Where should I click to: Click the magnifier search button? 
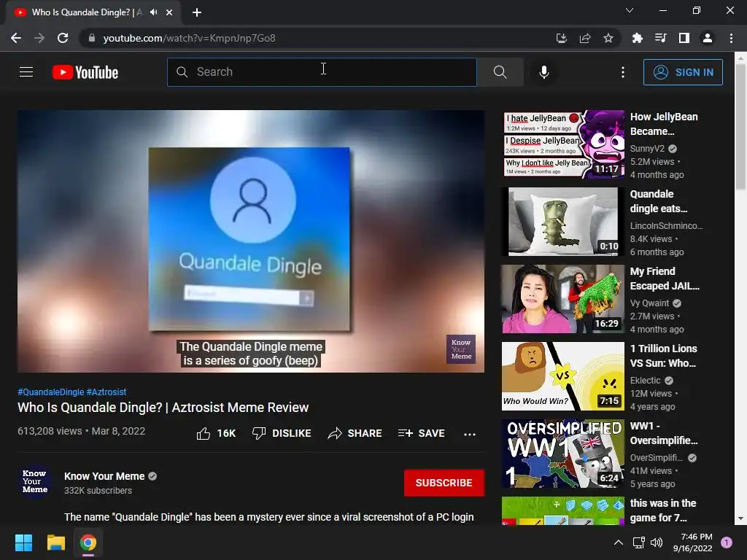coord(500,72)
